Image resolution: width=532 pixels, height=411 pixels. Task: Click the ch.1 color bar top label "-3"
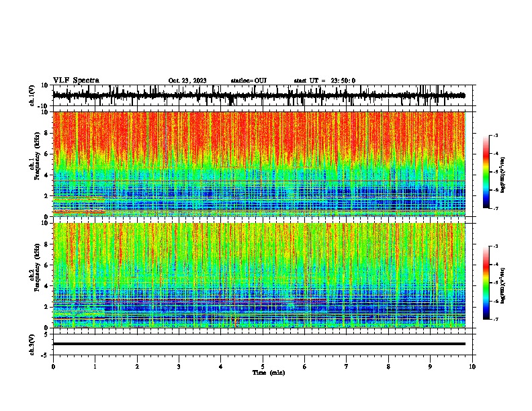[495, 135]
